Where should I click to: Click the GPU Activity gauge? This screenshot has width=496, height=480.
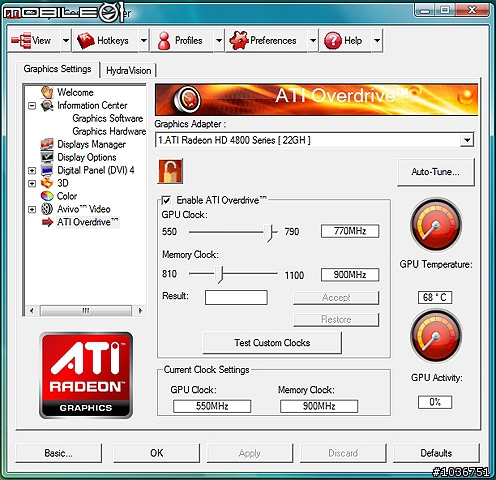pyautogui.click(x=436, y=336)
